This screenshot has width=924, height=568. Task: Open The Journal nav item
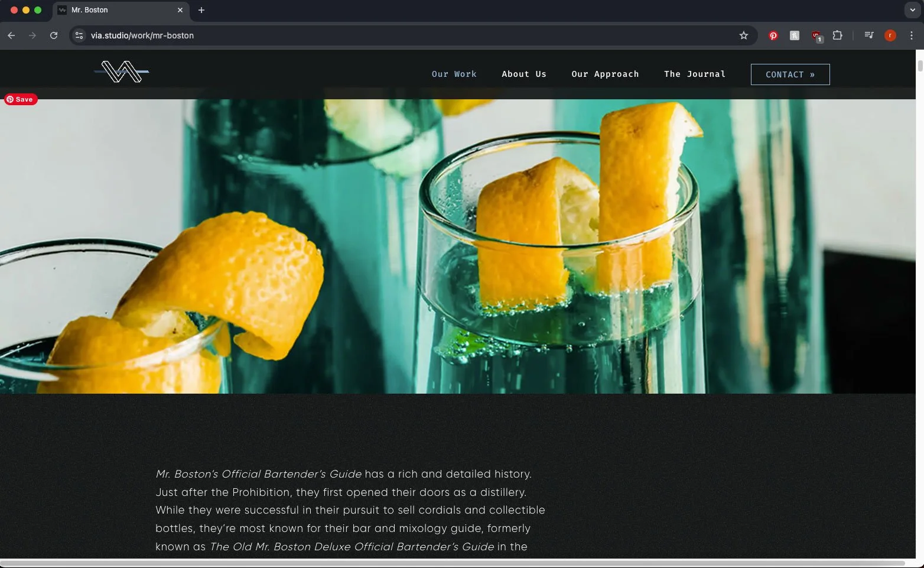[695, 74]
